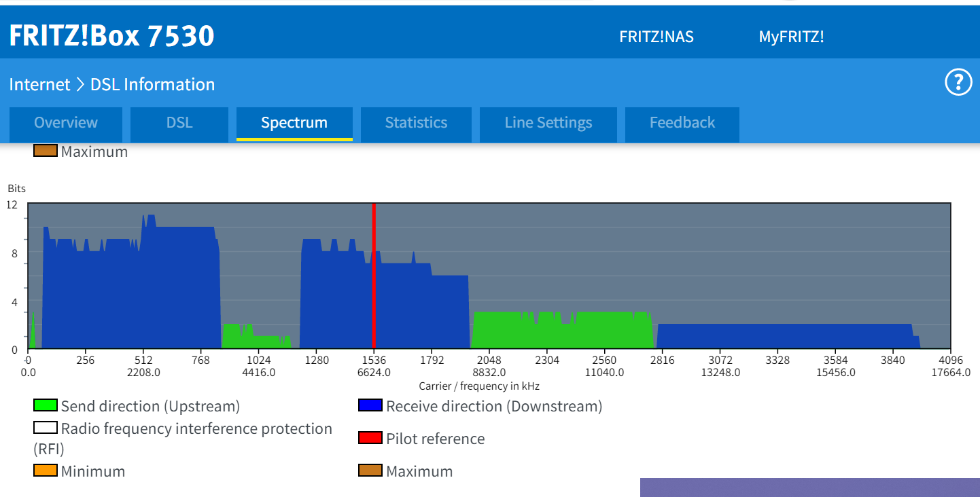Open the Statistics tab
This screenshot has height=497, width=980.
[x=416, y=123]
